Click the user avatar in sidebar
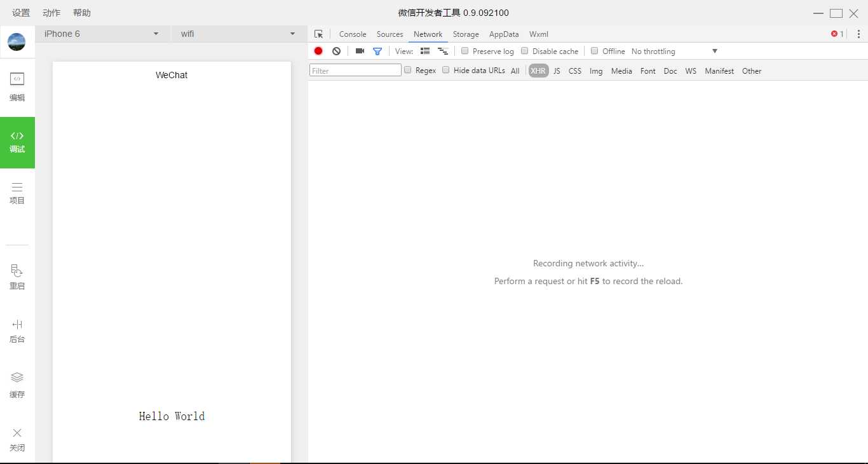Screen dimensions: 868x464 click(x=17, y=42)
